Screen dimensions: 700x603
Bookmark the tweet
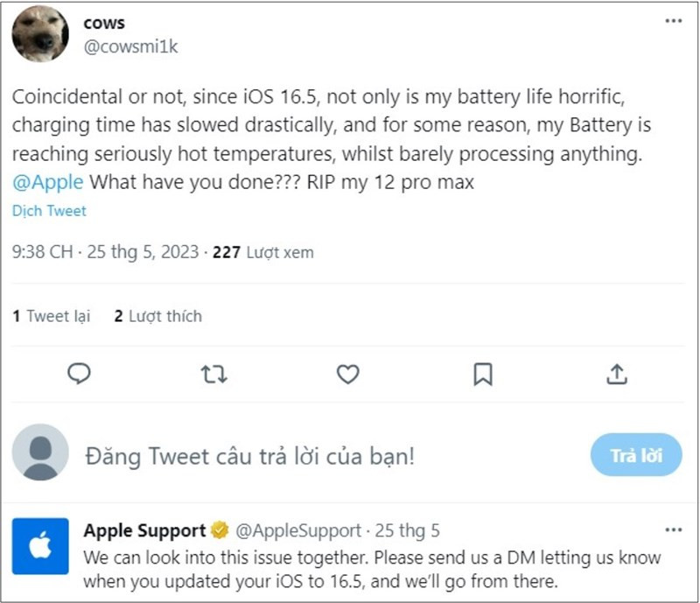pyautogui.click(x=483, y=374)
